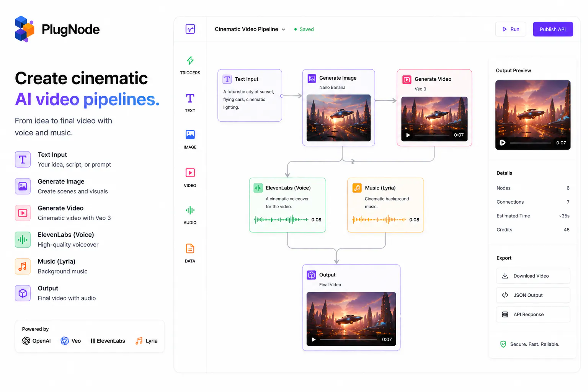The image size is (588, 392).
Task: Click the Veo logo under Powered by
Action: [65, 341]
